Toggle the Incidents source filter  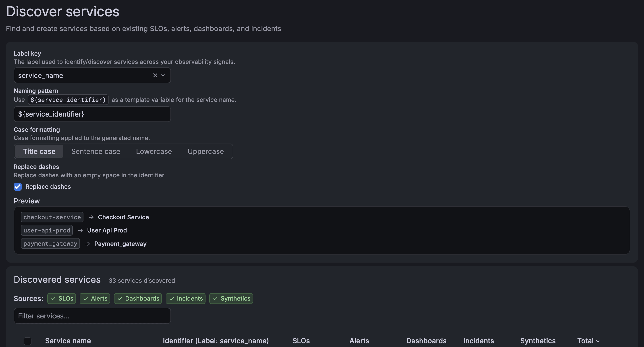[185, 299]
